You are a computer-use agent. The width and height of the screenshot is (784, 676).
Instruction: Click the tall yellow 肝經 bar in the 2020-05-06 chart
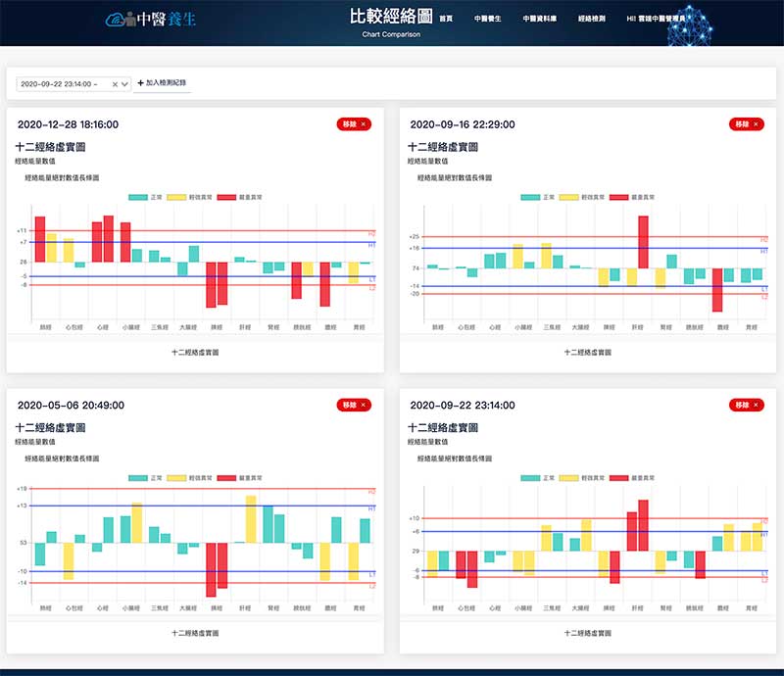[251, 519]
